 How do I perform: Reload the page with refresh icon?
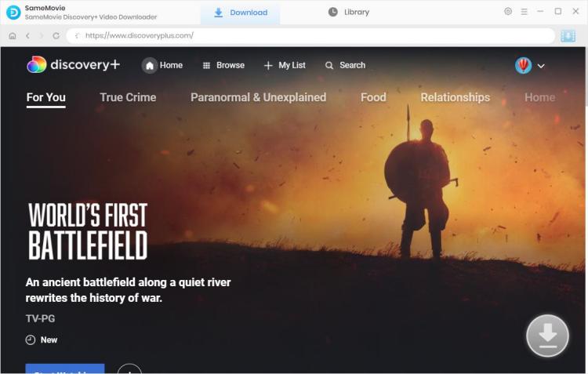[56, 36]
